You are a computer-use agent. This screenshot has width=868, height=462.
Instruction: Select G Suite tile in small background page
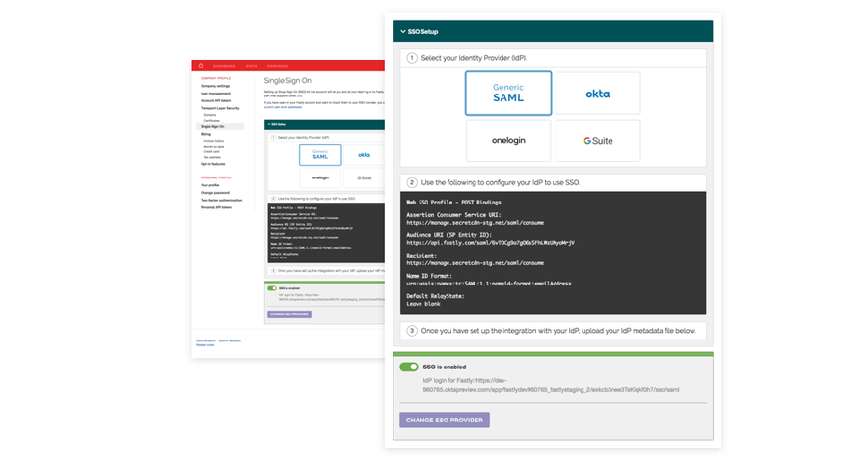click(x=364, y=177)
